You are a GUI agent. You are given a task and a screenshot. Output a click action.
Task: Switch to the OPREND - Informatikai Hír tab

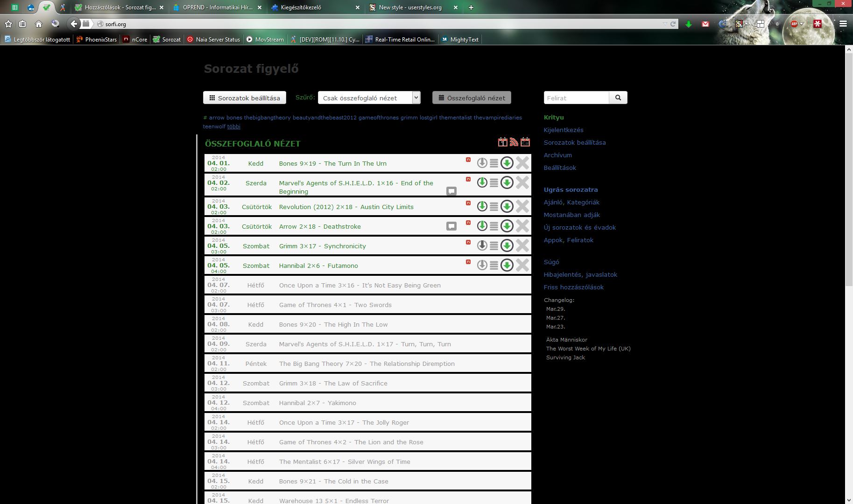pyautogui.click(x=217, y=7)
